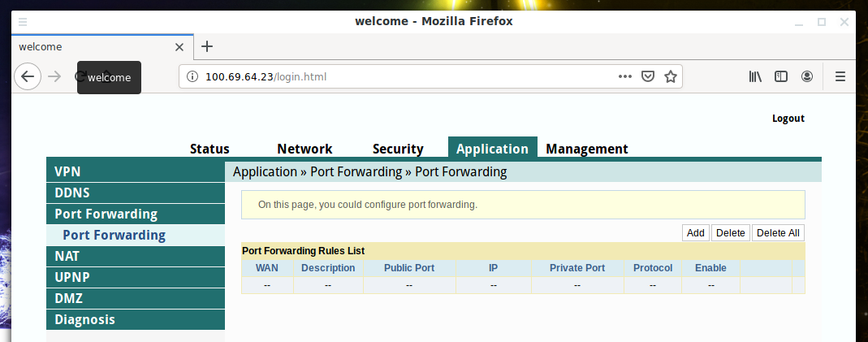Click the Pocket save icon
The width and height of the screenshot is (868, 342).
(x=648, y=76)
